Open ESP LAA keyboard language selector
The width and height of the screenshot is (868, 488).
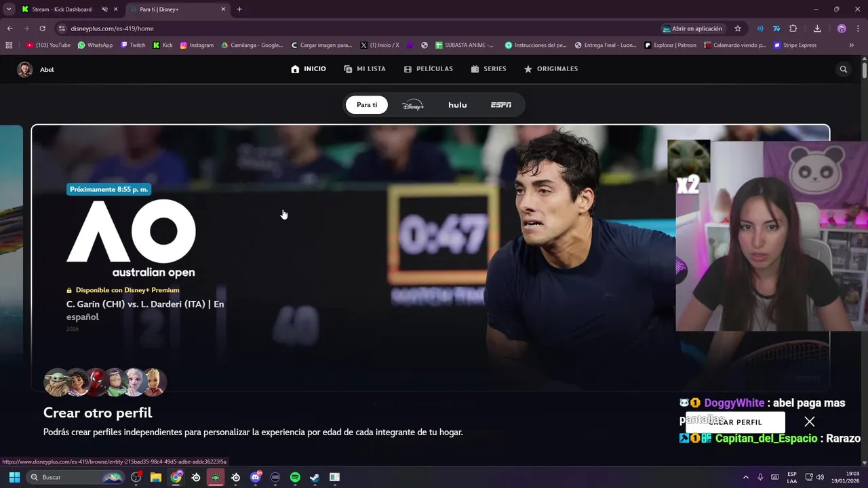coord(792,477)
